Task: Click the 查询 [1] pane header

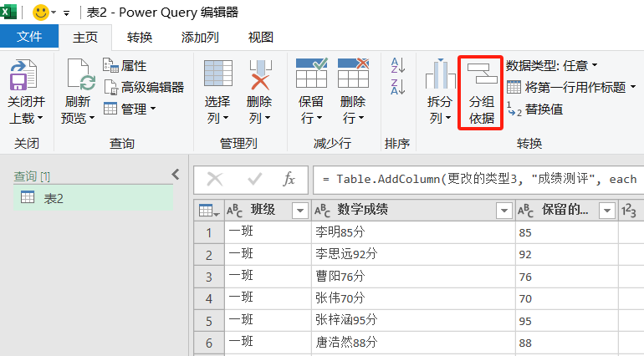Action: click(x=32, y=176)
